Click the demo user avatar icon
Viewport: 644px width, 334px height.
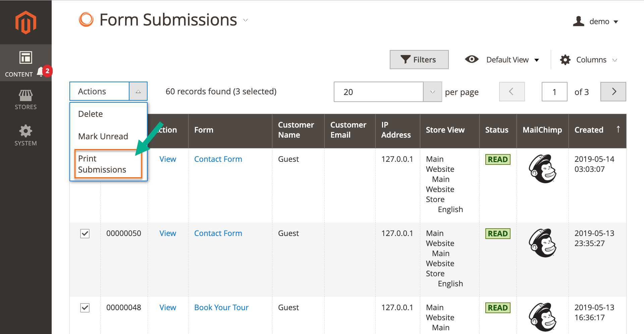[x=579, y=21]
